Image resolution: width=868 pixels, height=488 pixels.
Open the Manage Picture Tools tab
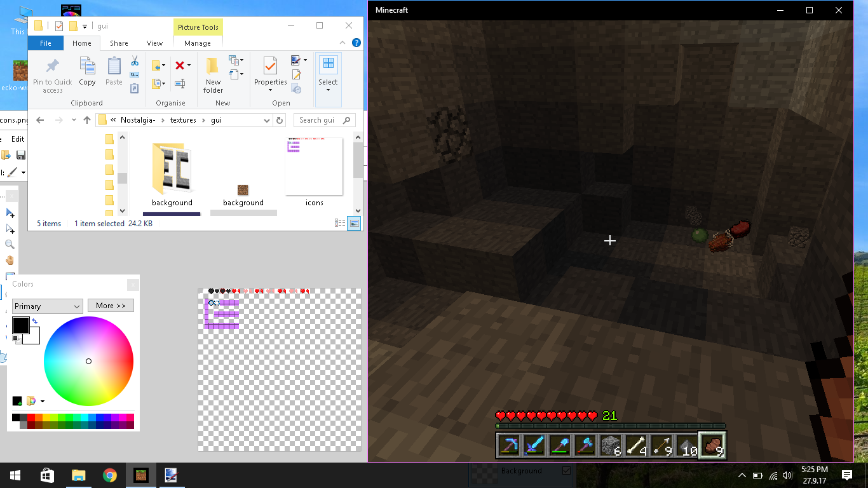click(197, 43)
